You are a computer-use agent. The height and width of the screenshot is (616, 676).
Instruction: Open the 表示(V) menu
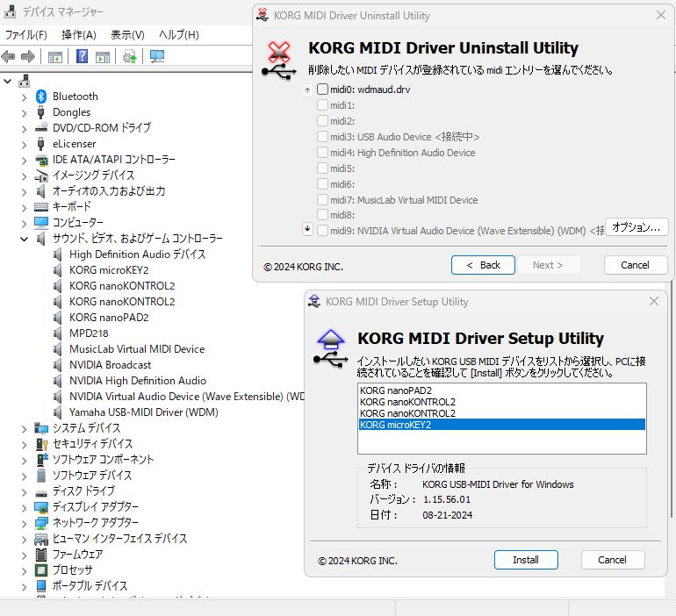point(127,34)
